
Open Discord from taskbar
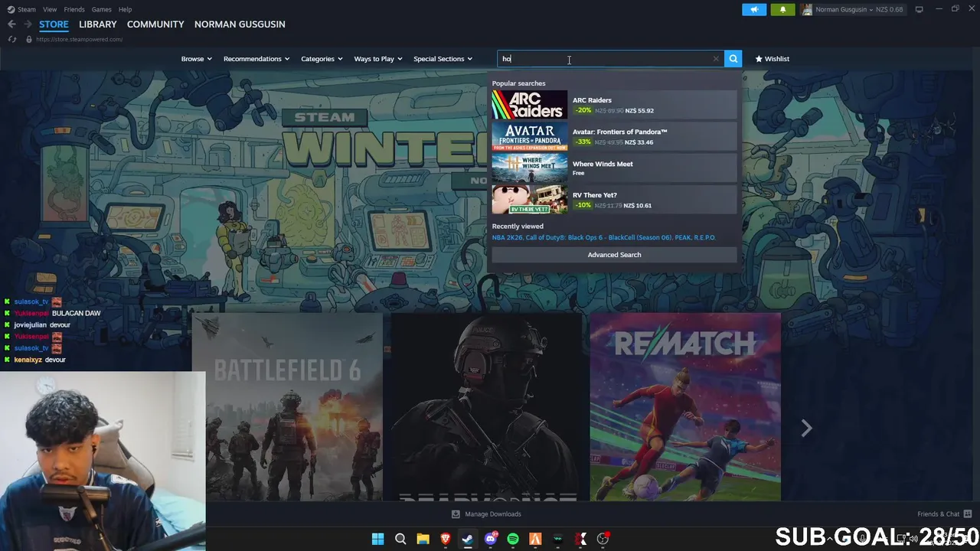pos(491,539)
